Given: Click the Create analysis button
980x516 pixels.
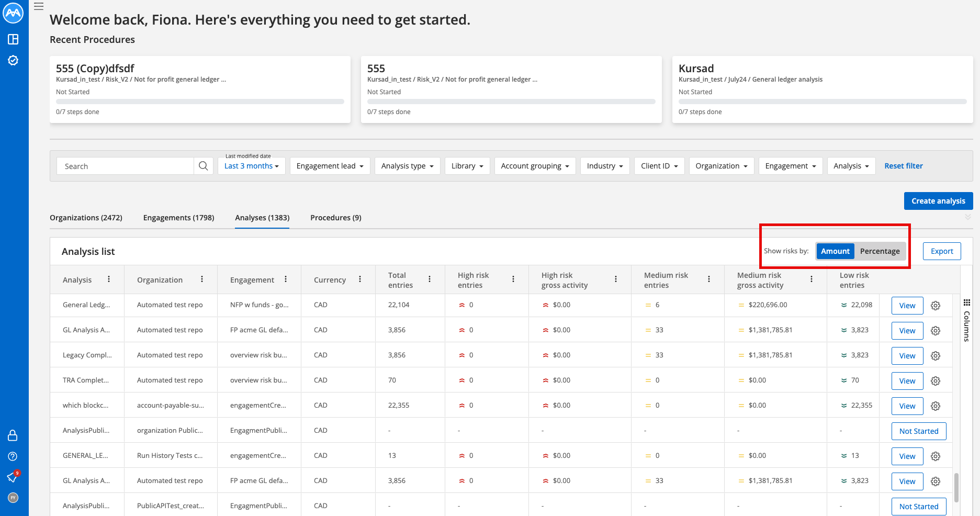Looking at the screenshot, I should [938, 201].
